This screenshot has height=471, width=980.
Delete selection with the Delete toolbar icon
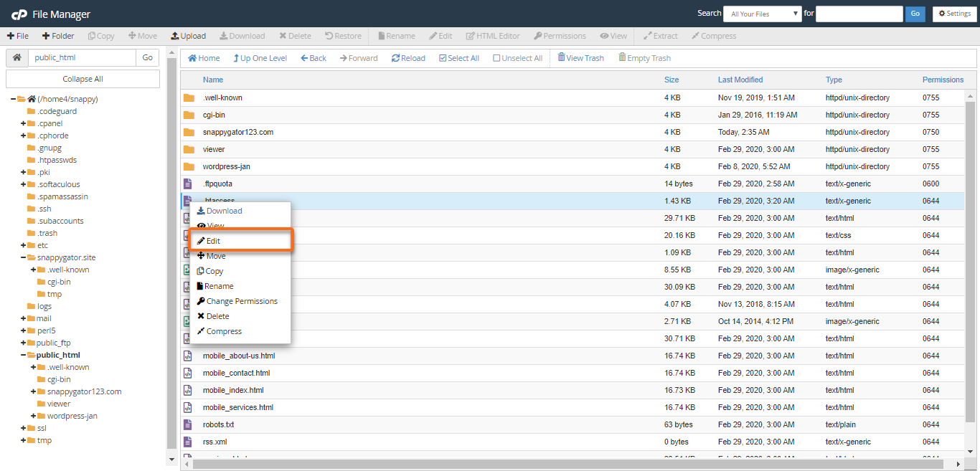click(x=294, y=35)
